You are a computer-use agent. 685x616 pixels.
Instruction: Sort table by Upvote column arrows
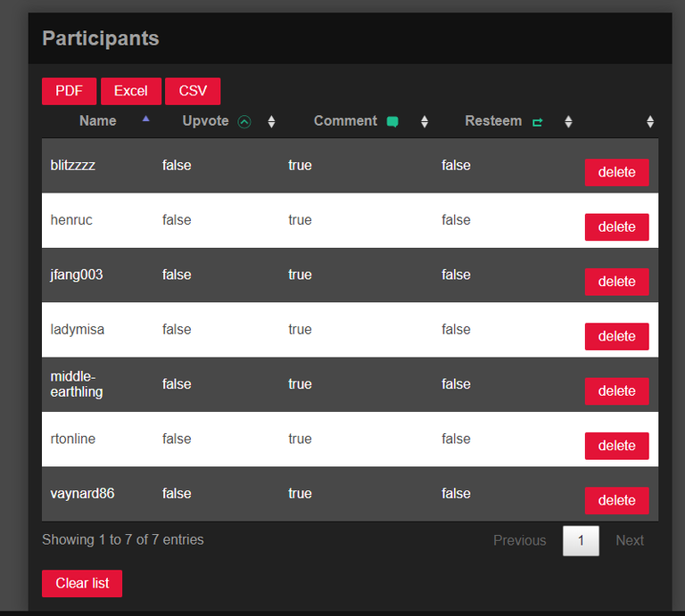tap(271, 121)
